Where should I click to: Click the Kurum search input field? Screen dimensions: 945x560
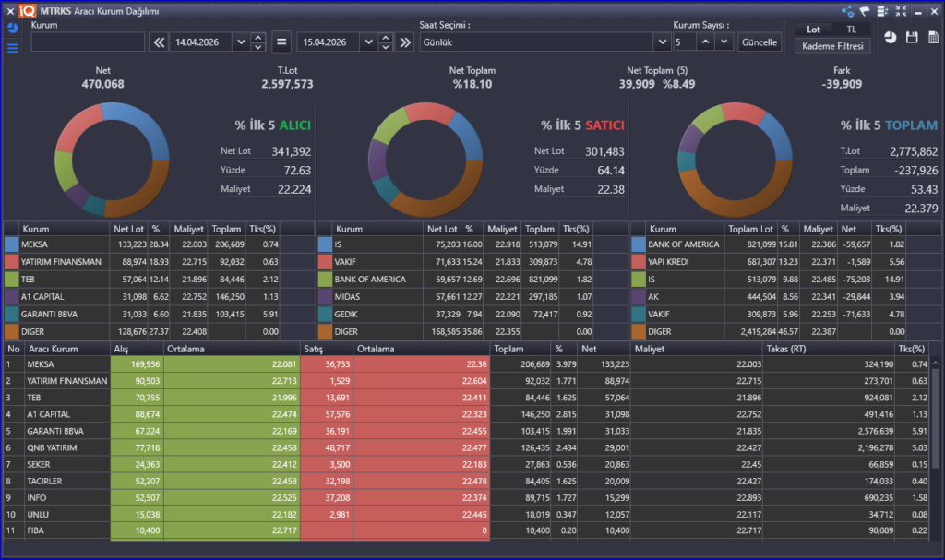tap(88, 42)
